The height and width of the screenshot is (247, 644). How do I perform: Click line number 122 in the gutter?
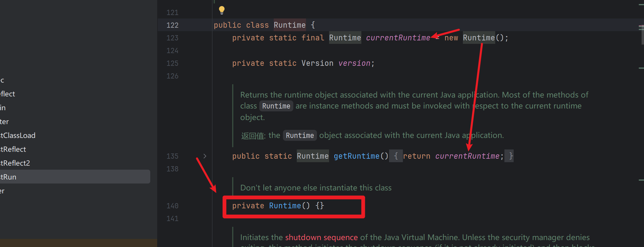(172, 25)
